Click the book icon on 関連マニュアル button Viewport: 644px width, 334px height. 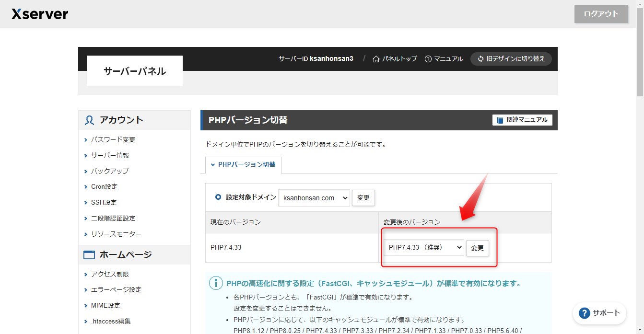pos(500,120)
